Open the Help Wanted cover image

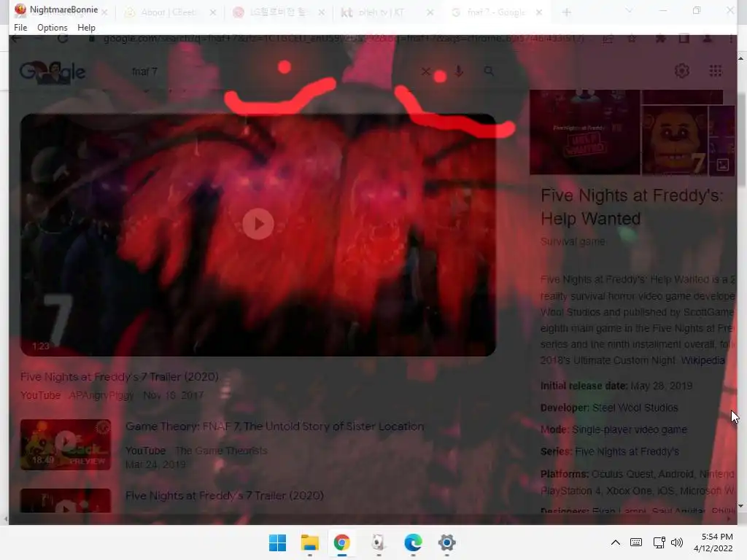(x=584, y=133)
